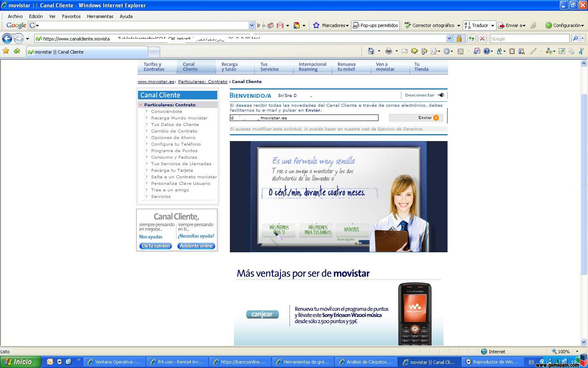Image resolution: width=588 pixels, height=368 pixels.
Task: Click the Copy toolbar icon
Action: point(571,51)
